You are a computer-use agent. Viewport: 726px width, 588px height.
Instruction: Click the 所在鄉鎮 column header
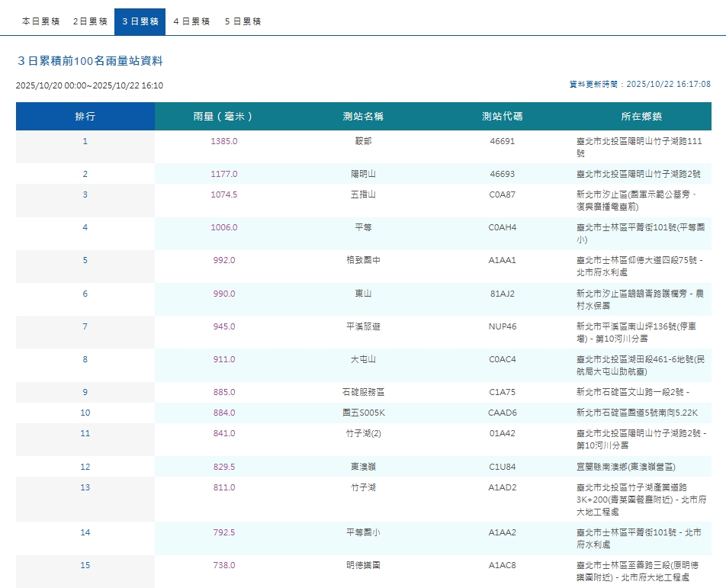coord(641,116)
